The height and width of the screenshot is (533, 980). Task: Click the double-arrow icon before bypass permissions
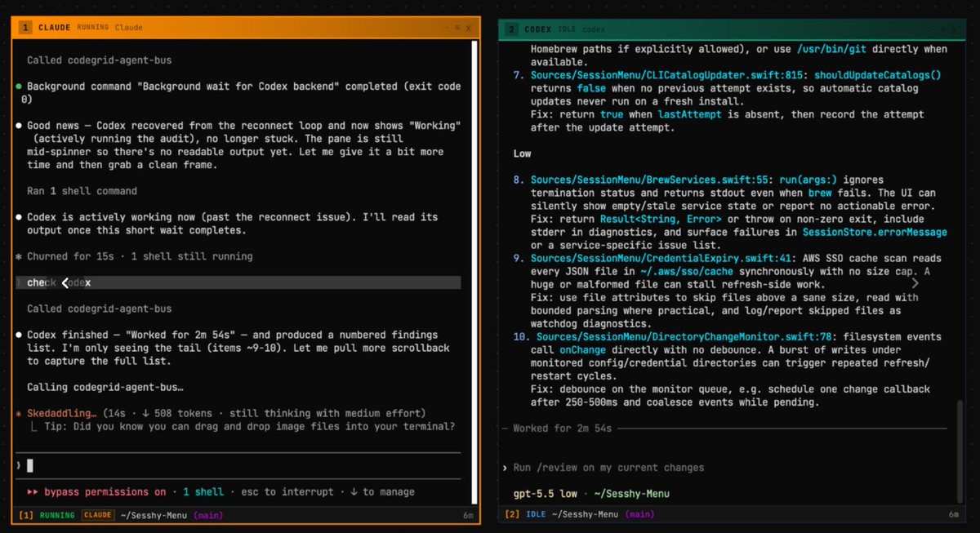click(x=32, y=492)
